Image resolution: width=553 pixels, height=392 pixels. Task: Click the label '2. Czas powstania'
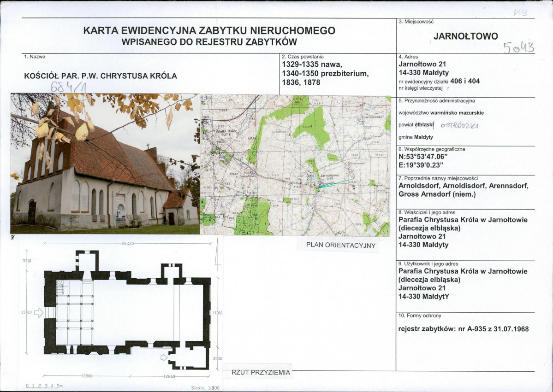(303, 56)
